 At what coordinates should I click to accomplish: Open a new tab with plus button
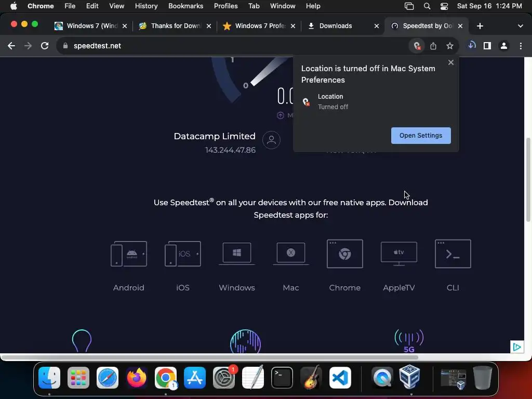coord(480,26)
